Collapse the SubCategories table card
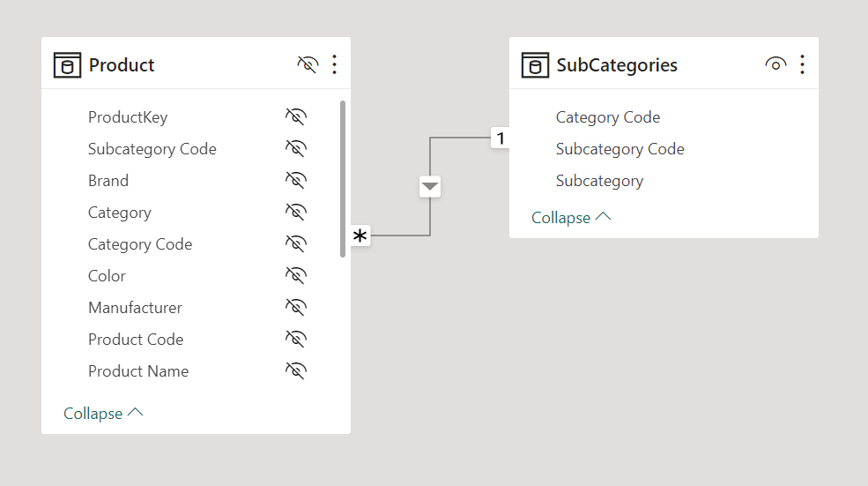 571,217
